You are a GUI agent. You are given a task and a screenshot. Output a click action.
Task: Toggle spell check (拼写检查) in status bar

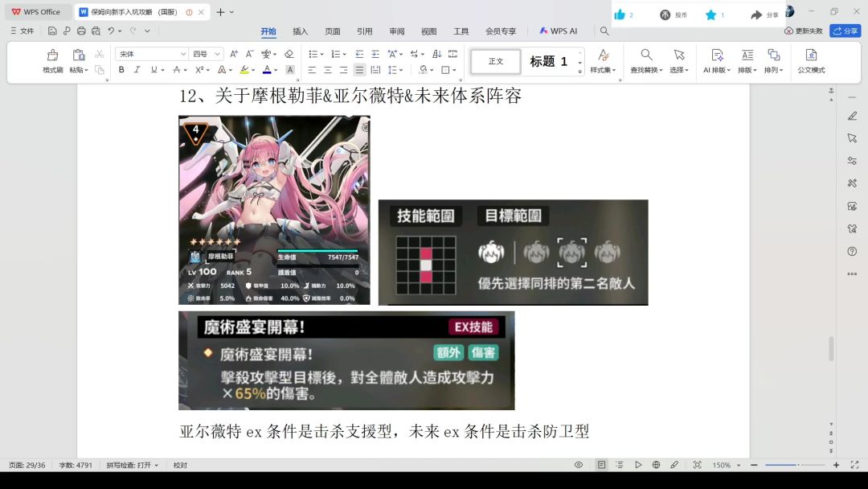click(x=132, y=465)
